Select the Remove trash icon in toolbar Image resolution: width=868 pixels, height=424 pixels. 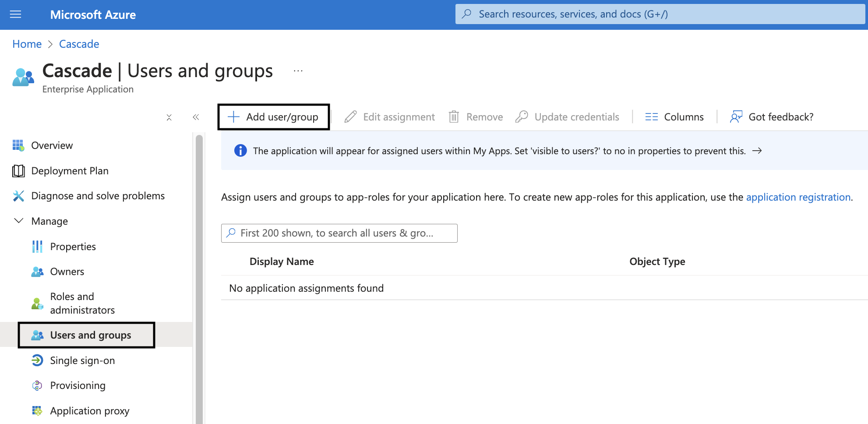tap(454, 117)
